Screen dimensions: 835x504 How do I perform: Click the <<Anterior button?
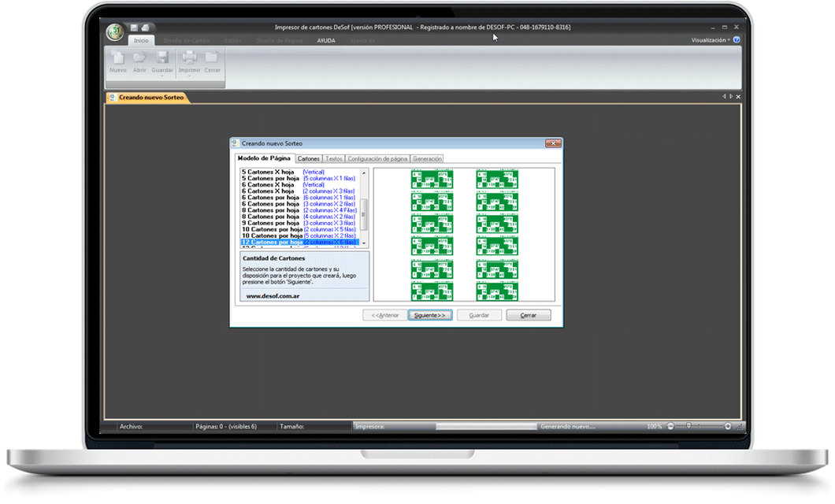click(385, 315)
